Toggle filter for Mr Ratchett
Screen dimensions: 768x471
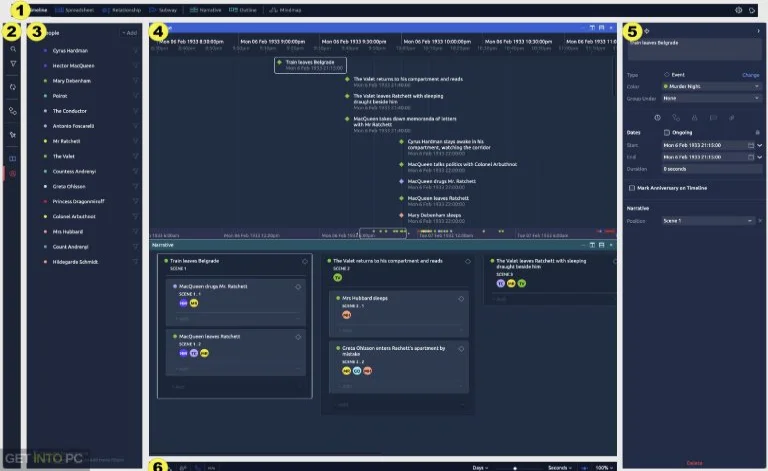[135, 141]
